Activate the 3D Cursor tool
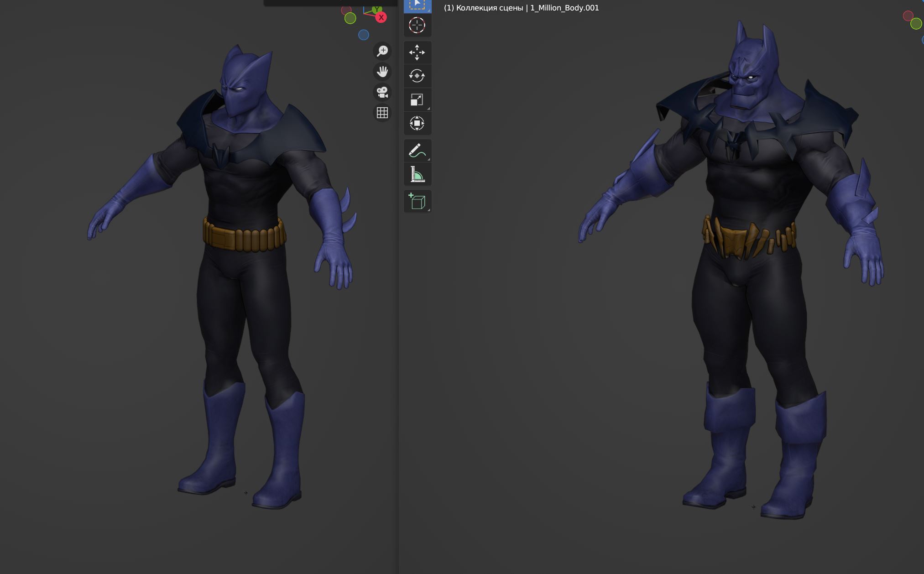Viewport: 924px width, 574px height. [417, 26]
